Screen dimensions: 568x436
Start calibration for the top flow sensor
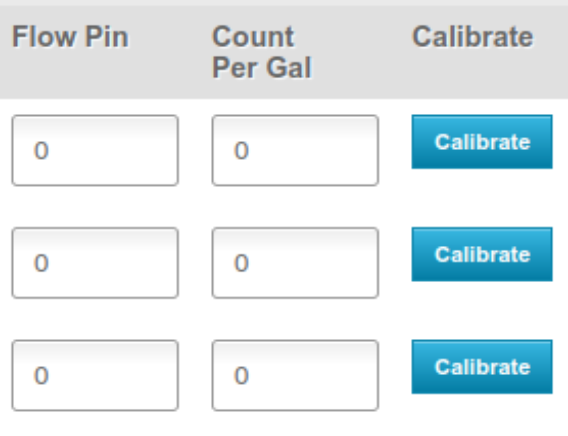[482, 142]
